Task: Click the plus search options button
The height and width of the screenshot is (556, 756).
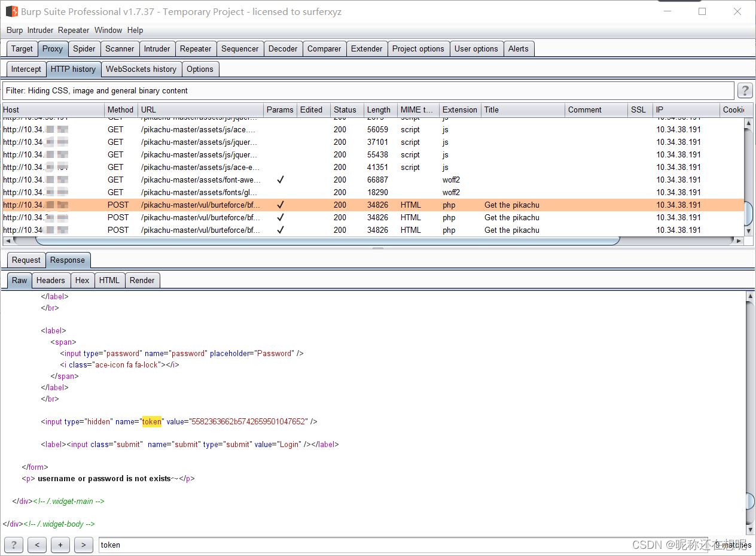Action: click(x=60, y=545)
